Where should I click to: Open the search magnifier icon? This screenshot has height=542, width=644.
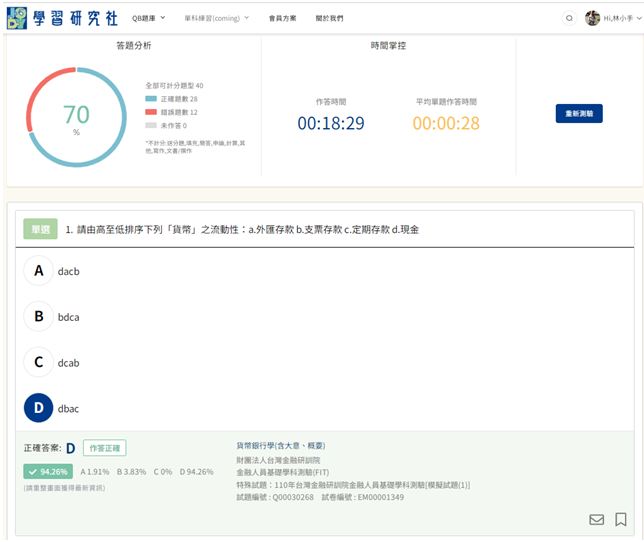[569, 18]
